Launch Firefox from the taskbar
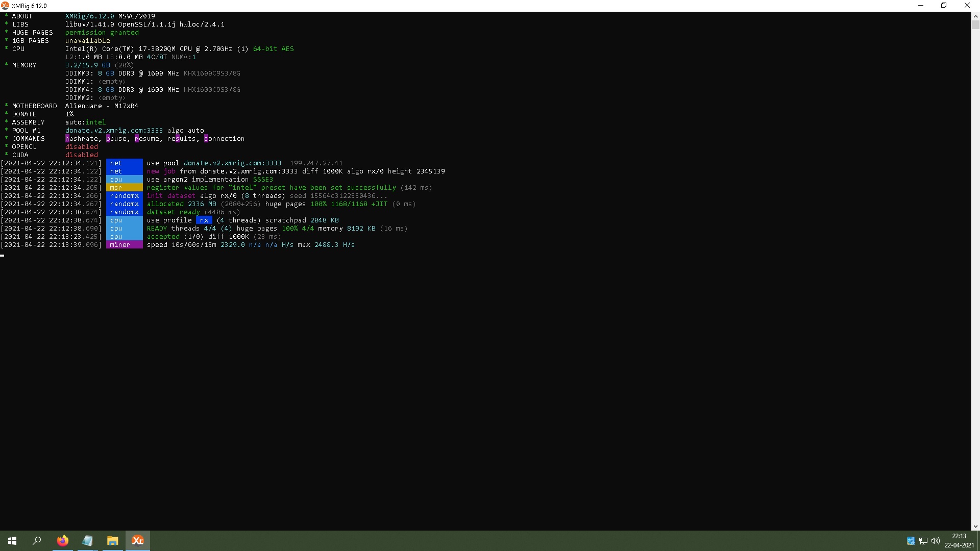Viewport: 980px width, 551px height. [x=62, y=541]
